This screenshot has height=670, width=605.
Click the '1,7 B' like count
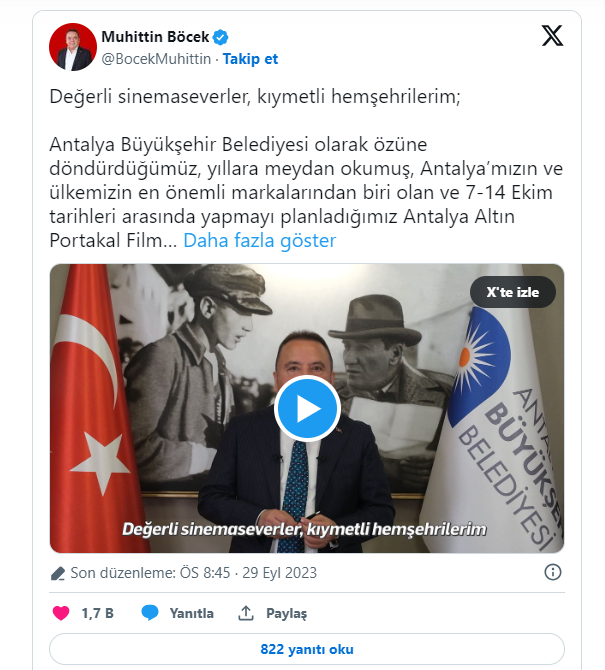[x=97, y=613]
